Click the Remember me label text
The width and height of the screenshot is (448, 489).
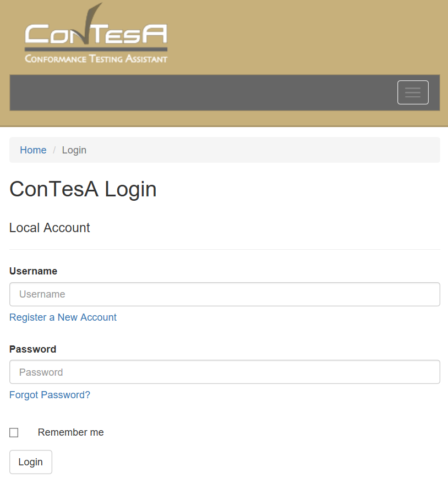pos(70,432)
